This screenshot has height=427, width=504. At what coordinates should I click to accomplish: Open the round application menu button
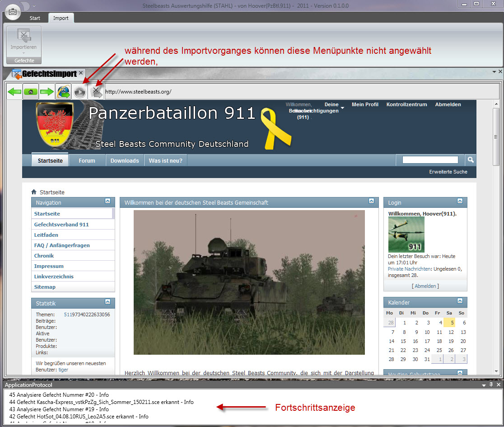pyautogui.click(x=13, y=11)
